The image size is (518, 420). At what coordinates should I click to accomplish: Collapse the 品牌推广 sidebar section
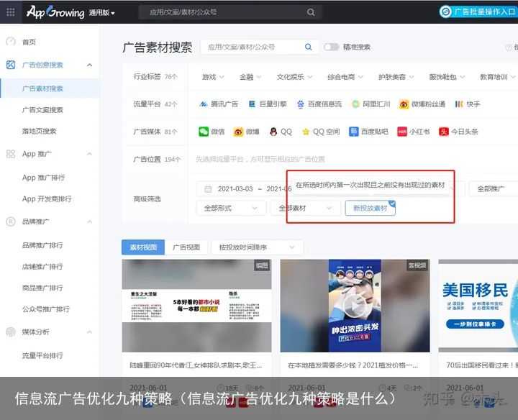(89, 222)
